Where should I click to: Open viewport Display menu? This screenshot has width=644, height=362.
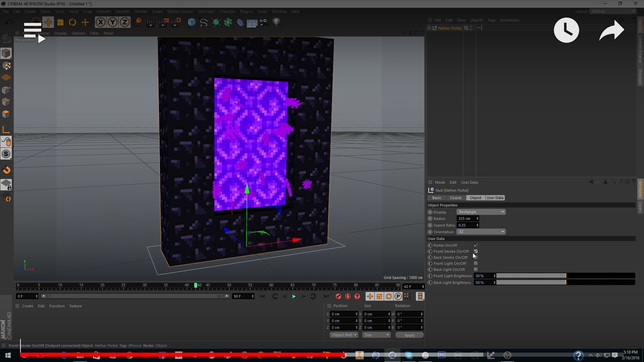[60, 33]
